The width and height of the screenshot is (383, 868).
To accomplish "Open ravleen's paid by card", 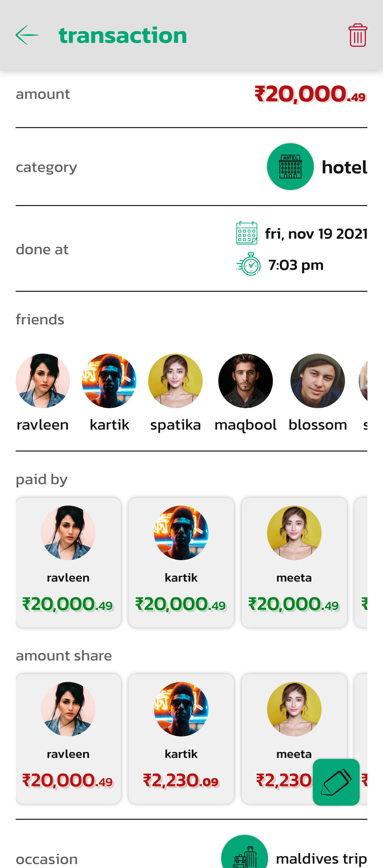I will 68,562.
